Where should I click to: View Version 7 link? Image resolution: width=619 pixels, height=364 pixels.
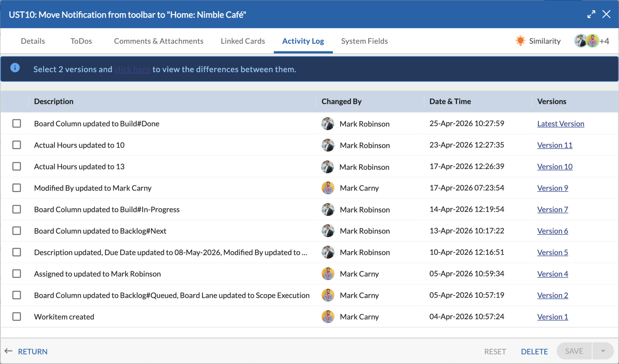coord(553,209)
